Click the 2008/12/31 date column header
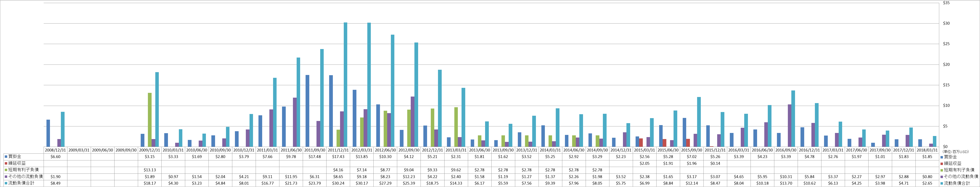This screenshot has height=187, width=980. click(56, 150)
